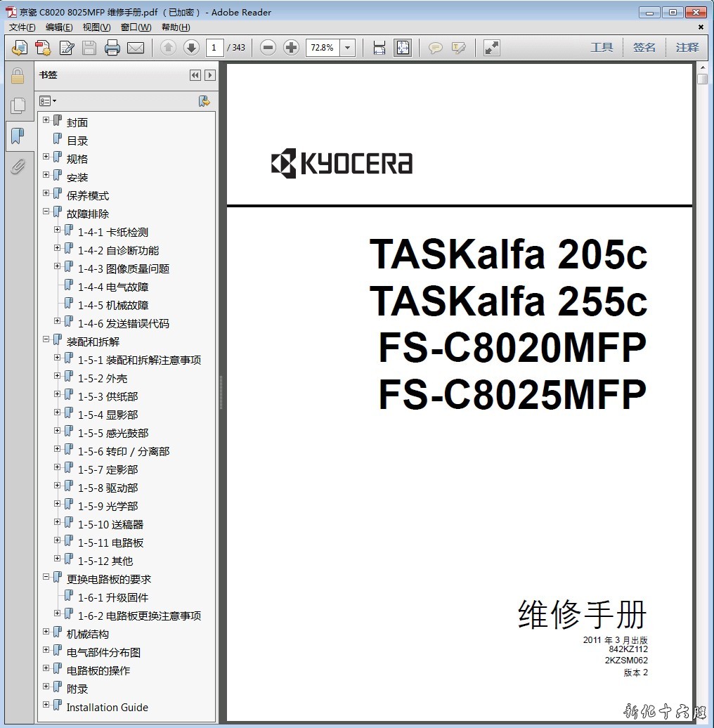Open the 视图(V) menu
The image size is (714, 728).
(x=96, y=27)
